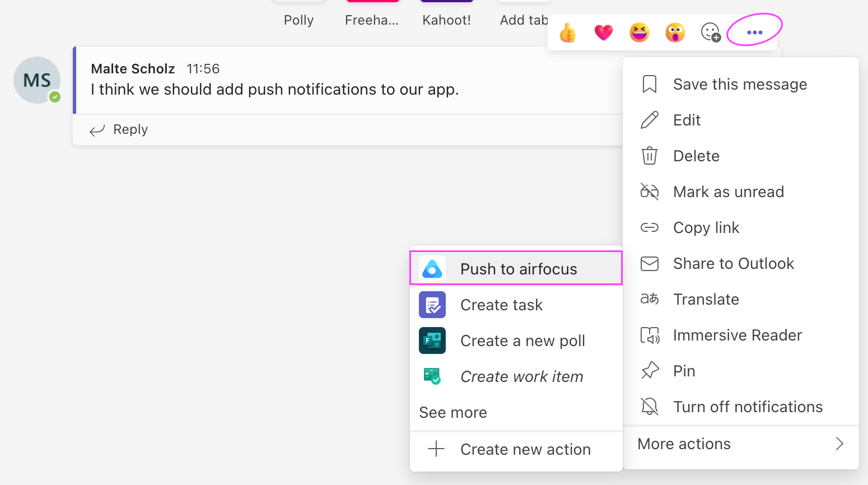Image resolution: width=868 pixels, height=485 pixels.
Task: Click the envelope icon for Share to Outlook
Action: (x=650, y=263)
